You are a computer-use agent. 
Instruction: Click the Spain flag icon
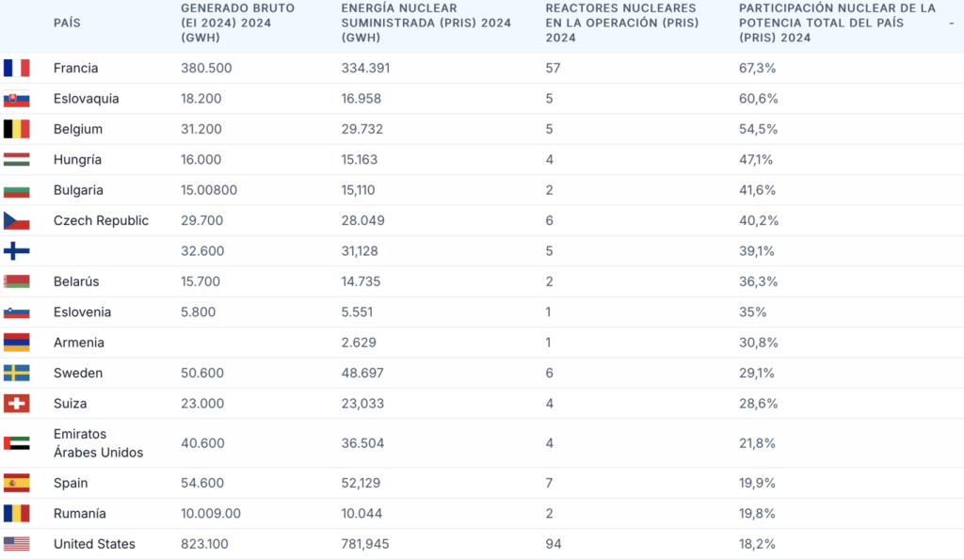pos(17,483)
